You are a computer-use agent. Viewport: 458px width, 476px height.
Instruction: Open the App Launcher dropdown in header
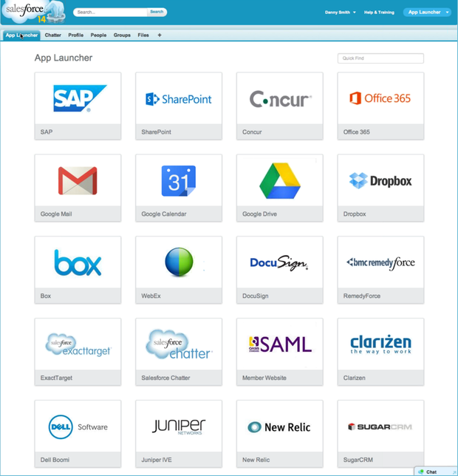click(427, 12)
